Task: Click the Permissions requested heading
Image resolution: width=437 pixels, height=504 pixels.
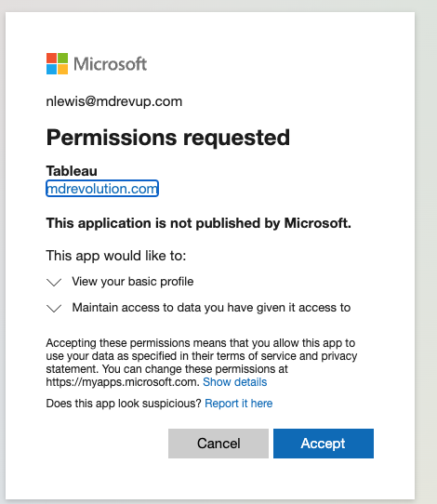Action: pyautogui.click(x=168, y=138)
